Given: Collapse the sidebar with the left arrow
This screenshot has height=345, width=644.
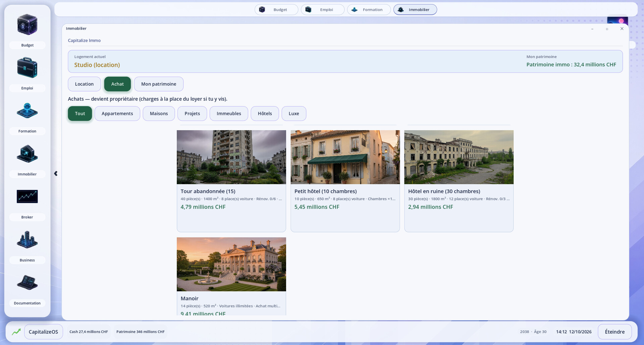Looking at the screenshot, I should (56, 174).
